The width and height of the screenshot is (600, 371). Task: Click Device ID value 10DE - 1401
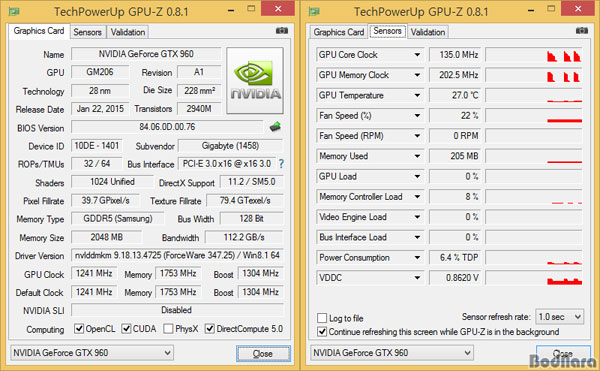tap(96, 146)
